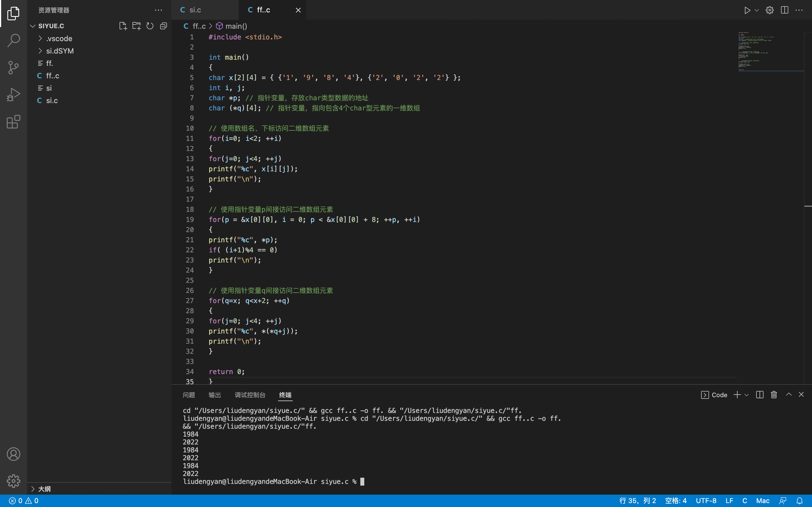Refresh the explorer file list
This screenshot has height=507, width=812.
(150, 26)
